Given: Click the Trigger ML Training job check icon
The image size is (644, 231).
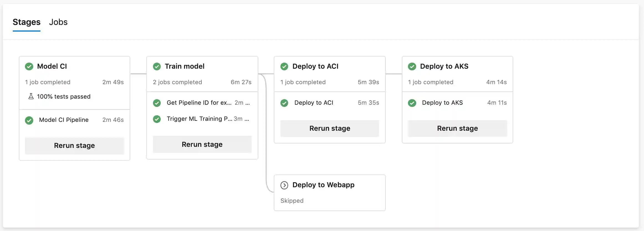Looking at the screenshot, I should click(157, 119).
